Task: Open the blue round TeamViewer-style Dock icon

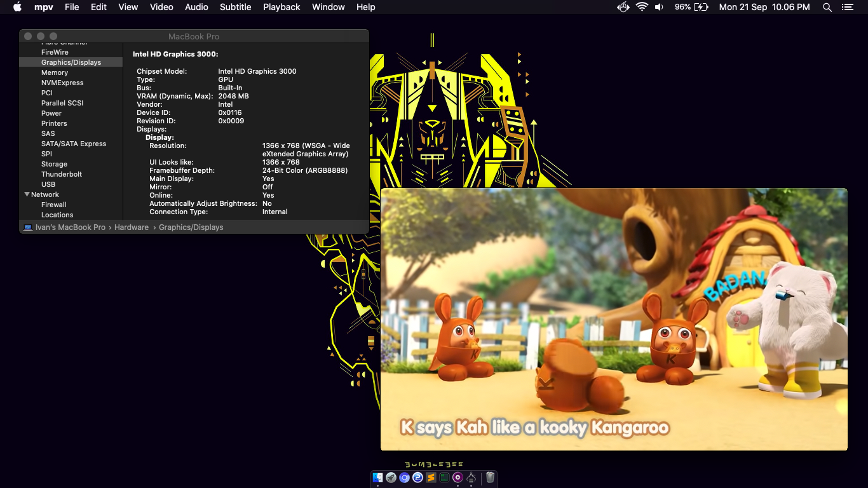Action: 417,477
